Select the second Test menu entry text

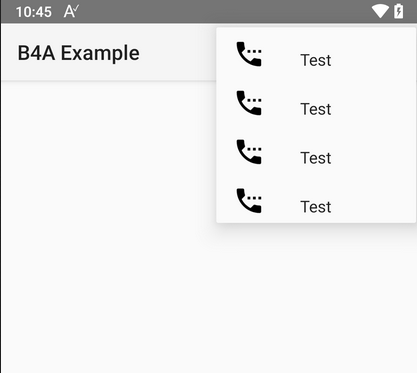pos(316,109)
